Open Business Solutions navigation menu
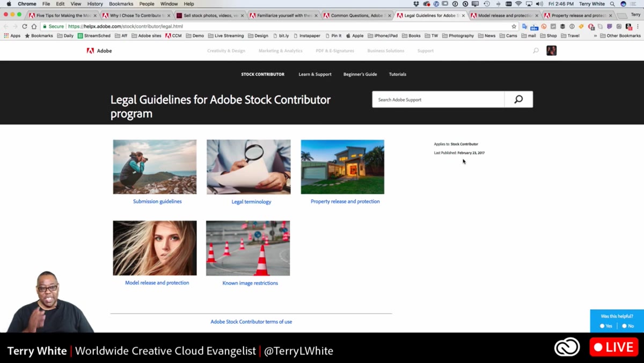 [x=386, y=50]
